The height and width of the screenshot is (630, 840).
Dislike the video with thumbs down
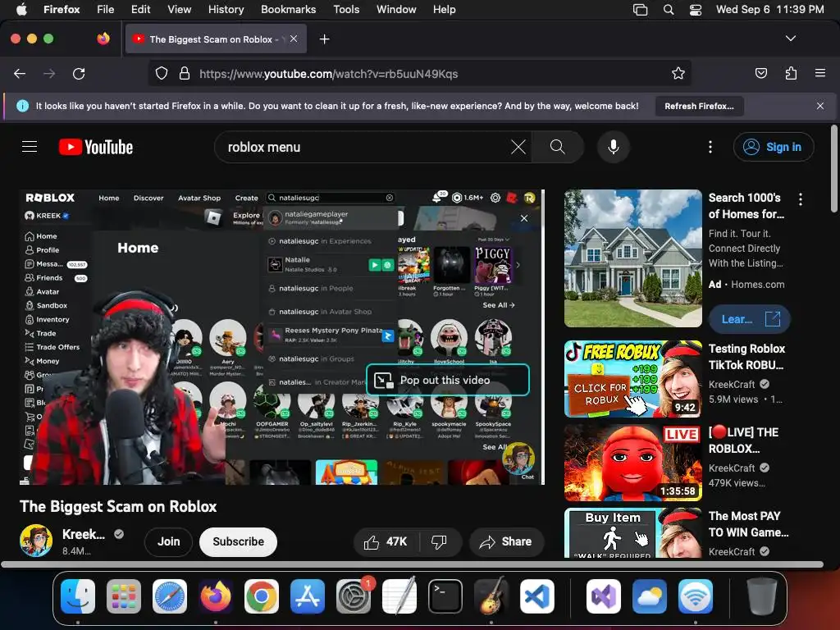click(440, 542)
